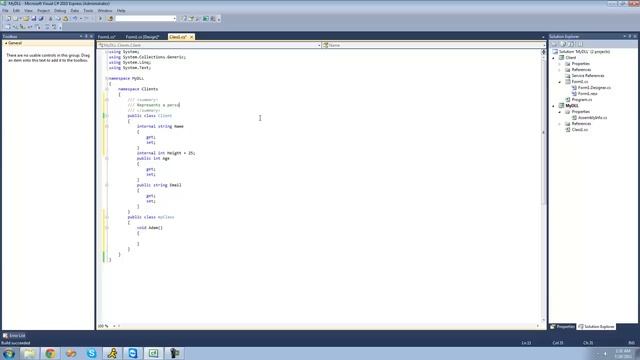Viewport: 640px width, 360px height.
Task: Pin the Toolbox panel with auto-hide pin
Action: pyautogui.click(x=86, y=36)
